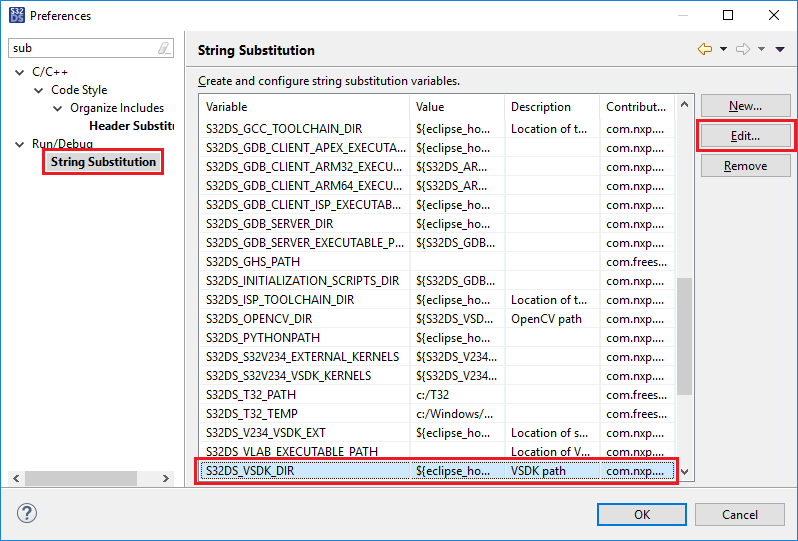Click the S32DS icon in title bar
Image resolution: width=798 pixels, height=541 pixels.
[16, 15]
